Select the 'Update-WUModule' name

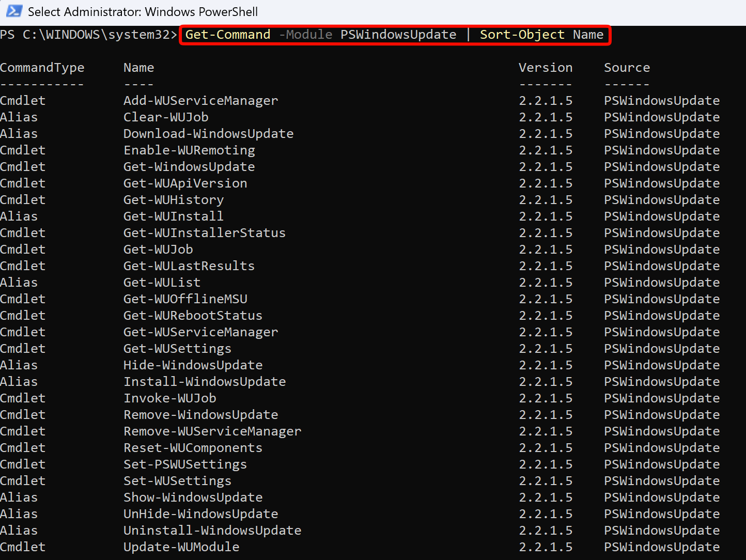(x=181, y=547)
